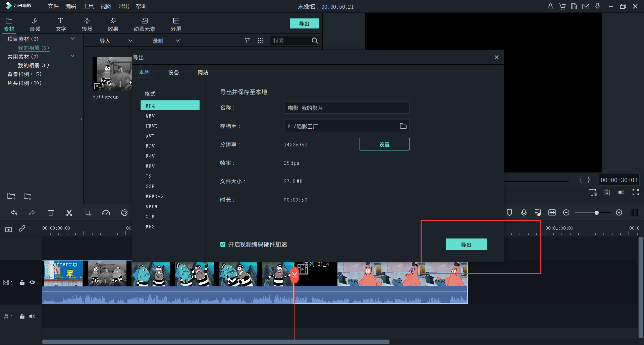Click the split (scissors) tool in timeline toolbar

[69, 213]
